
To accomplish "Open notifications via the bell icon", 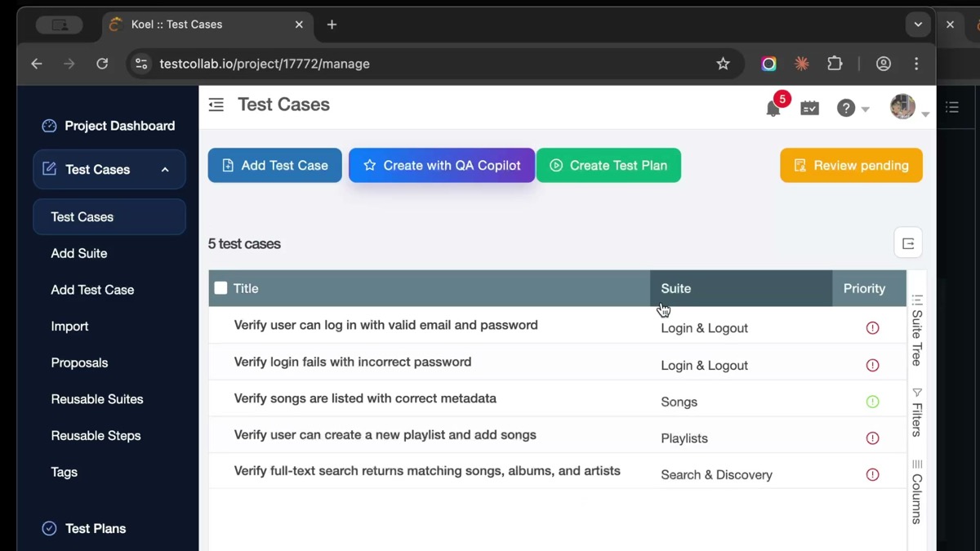I will (x=773, y=107).
